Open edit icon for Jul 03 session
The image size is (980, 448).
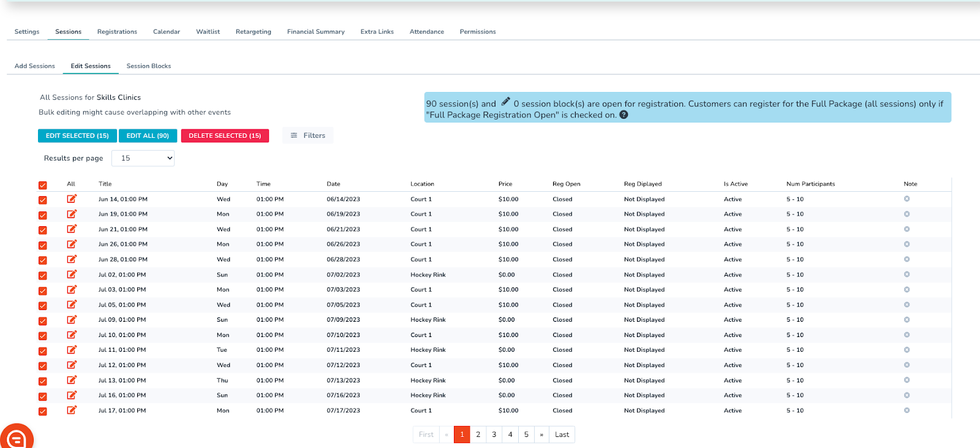[72, 289]
